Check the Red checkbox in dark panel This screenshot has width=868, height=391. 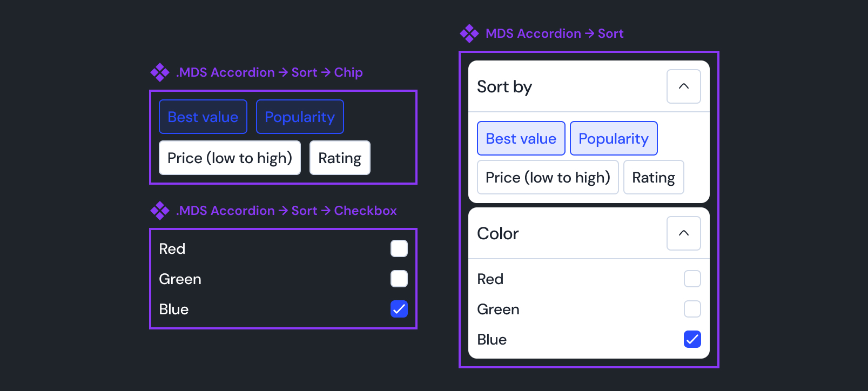(399, 249)
